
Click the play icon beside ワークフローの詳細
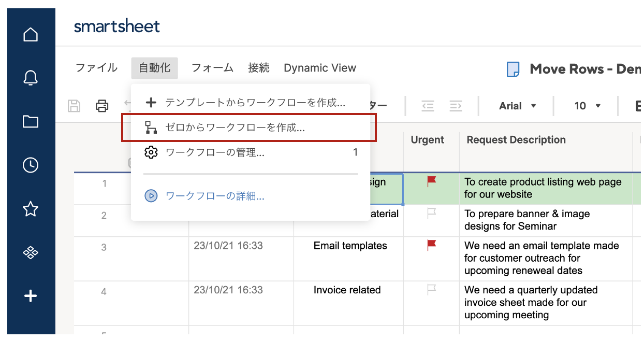pos(151,196)
